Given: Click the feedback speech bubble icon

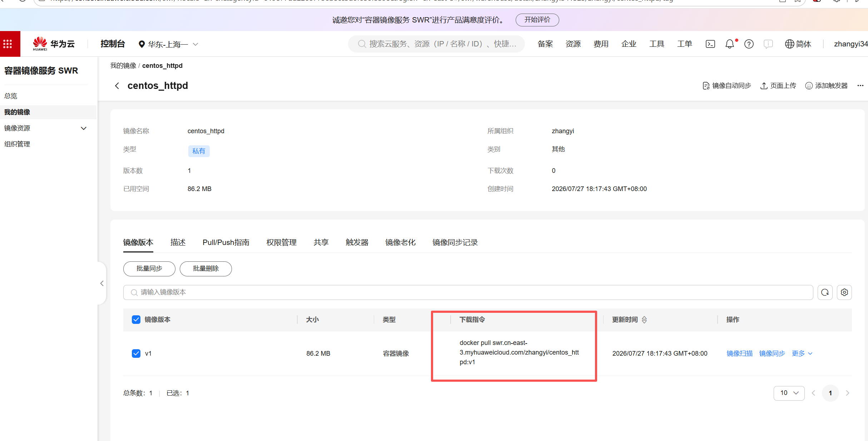Looking at the screenshot, I should pos(768,44).
